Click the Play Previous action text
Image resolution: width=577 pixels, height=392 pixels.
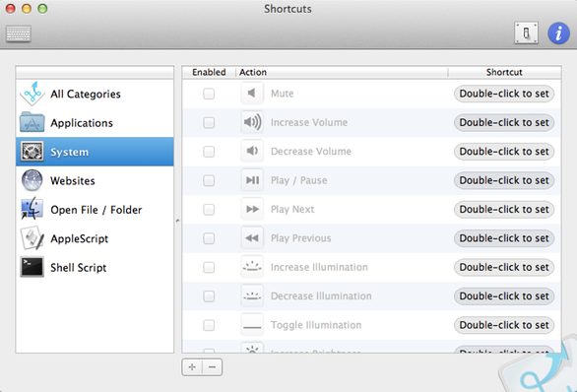pos(301,238)
